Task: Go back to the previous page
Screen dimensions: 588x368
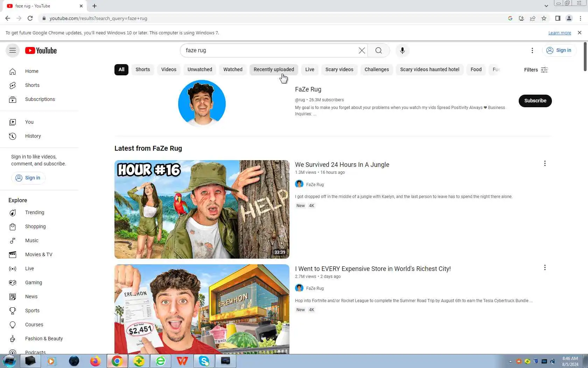Action: (x=8, y=18)
